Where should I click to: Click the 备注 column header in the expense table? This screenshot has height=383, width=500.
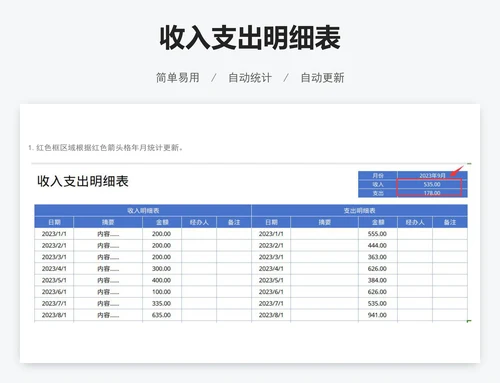450,222
